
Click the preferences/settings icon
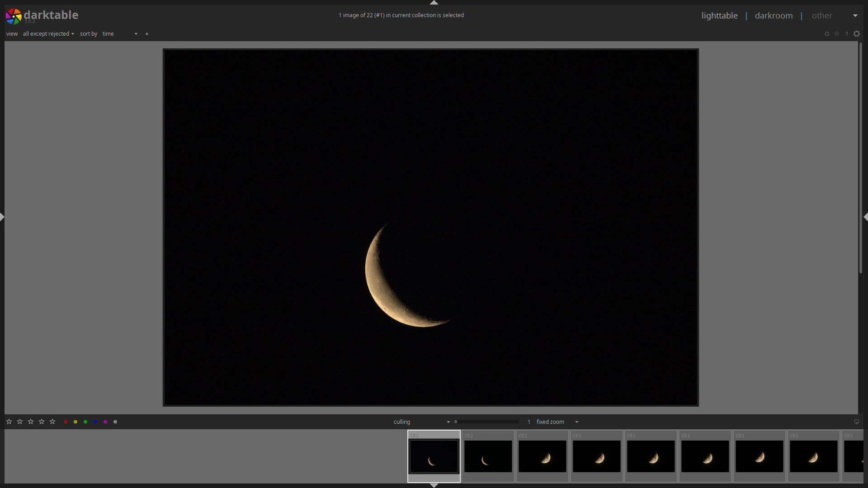(x=857, y=34)
